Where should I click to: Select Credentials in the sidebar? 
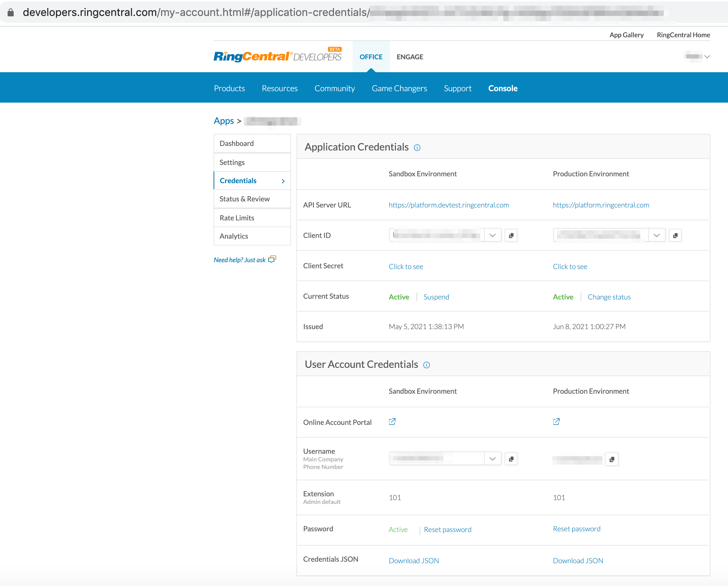pyautogui.click(x=252, y=181)
